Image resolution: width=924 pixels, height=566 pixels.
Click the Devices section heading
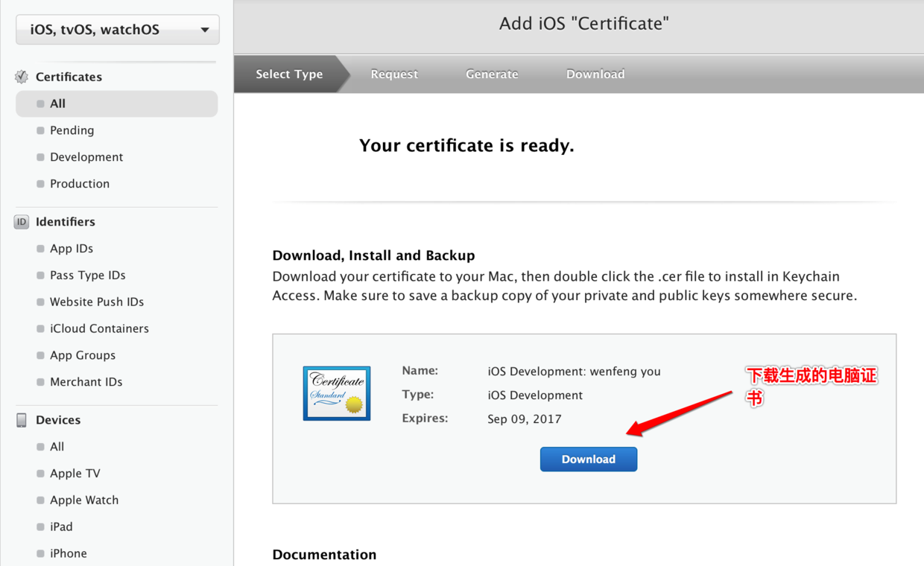[x=58, y=420]
